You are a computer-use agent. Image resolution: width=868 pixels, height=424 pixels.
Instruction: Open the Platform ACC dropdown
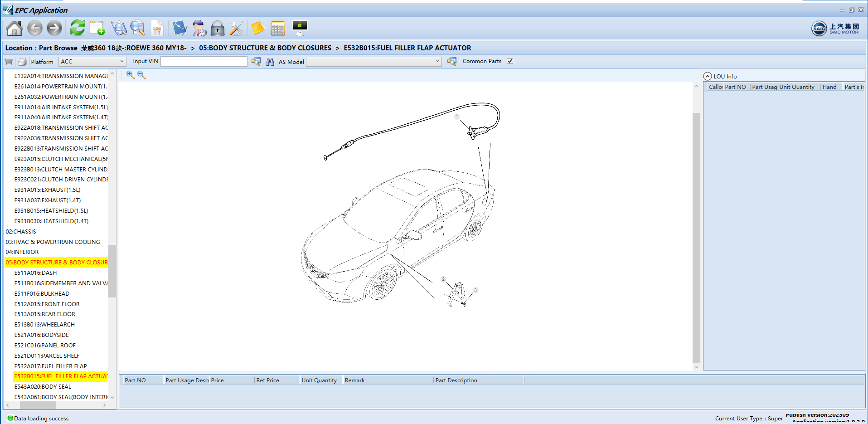pos(92,62)
